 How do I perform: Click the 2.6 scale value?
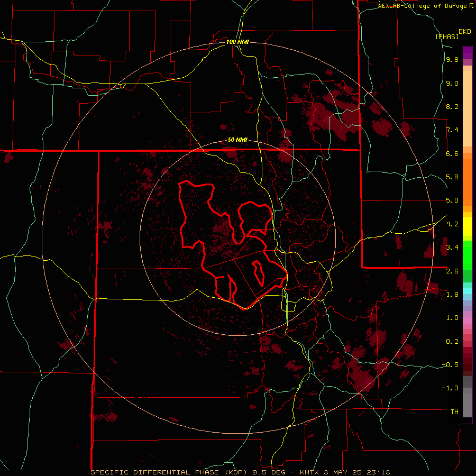(452, 271)
